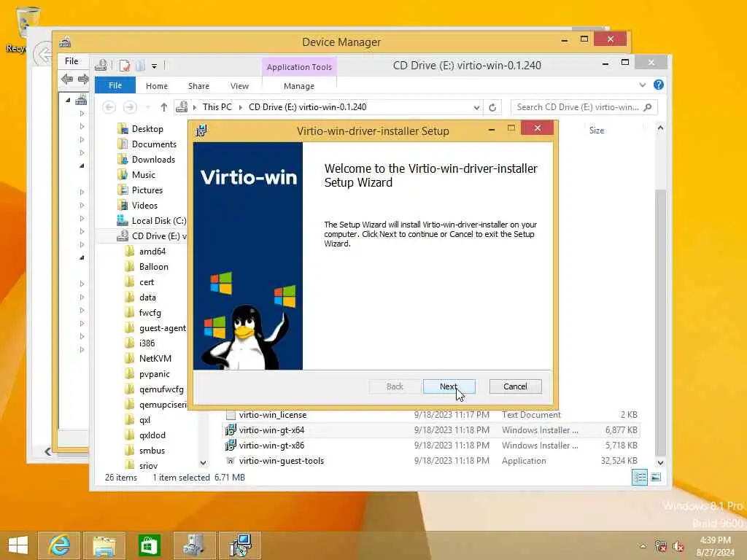747x560 pixels.
Task: Open the amd64 folder in tree
Action: pyautogui.click(x=152, y=251)
